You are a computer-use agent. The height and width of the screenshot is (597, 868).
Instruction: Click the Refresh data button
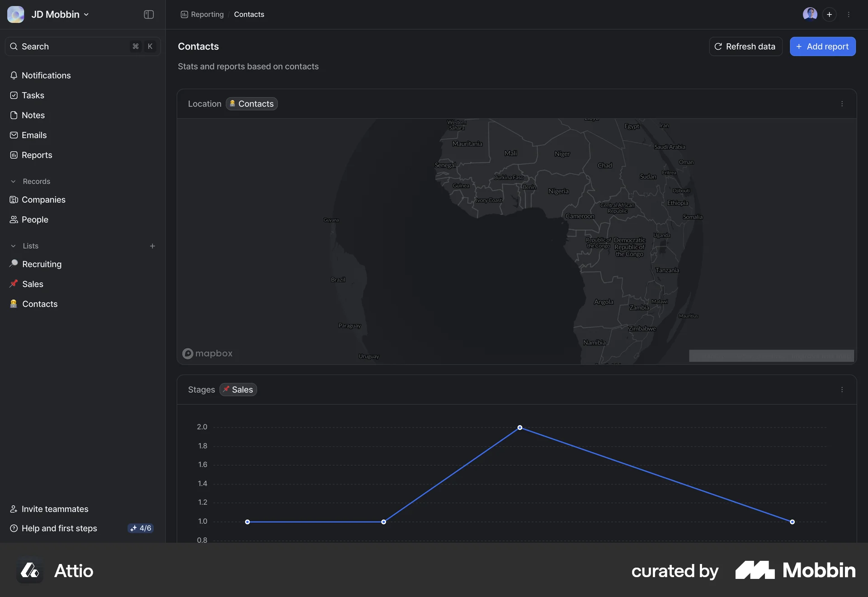[x=745, y=46]
